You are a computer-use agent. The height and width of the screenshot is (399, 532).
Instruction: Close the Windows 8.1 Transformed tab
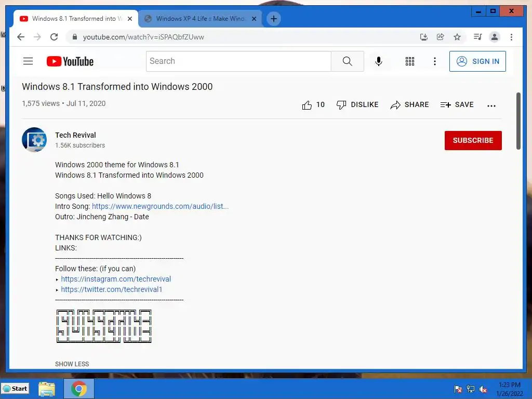pos(129,19)
